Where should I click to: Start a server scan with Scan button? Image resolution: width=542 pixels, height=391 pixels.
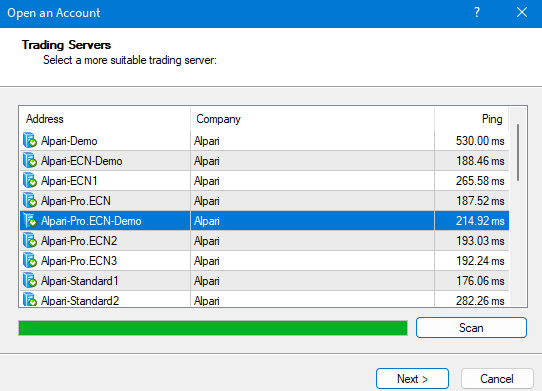coord(471,327)
